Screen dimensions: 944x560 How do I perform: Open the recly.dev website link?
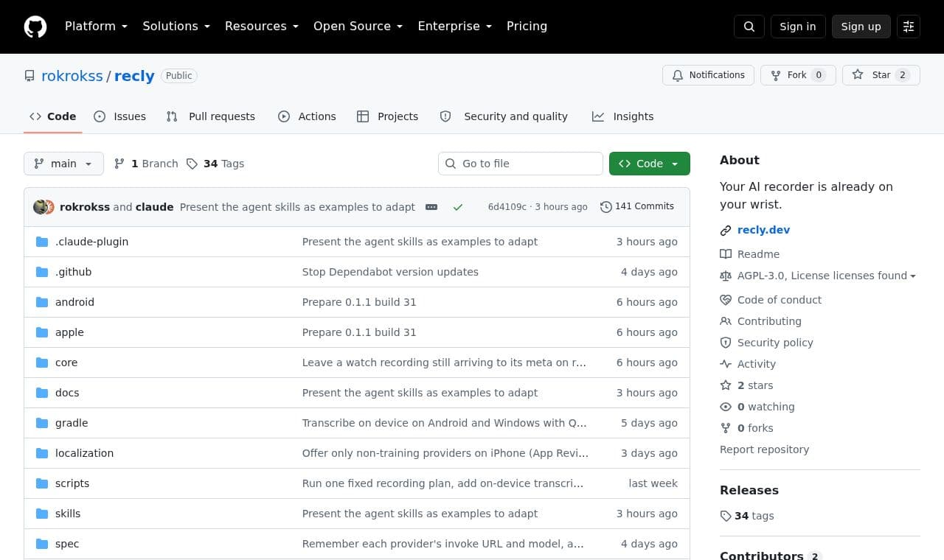coord(763,230)
